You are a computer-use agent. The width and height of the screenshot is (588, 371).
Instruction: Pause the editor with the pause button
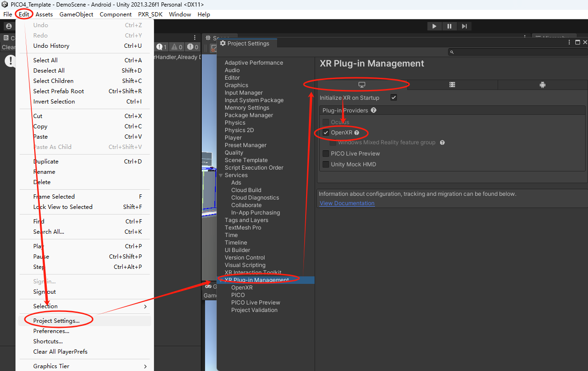(449, 26)
